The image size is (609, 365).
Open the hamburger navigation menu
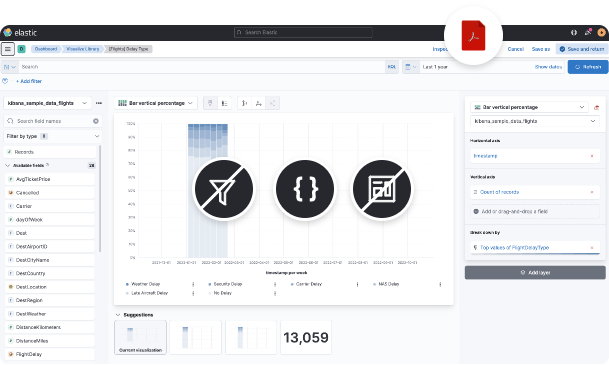coord(8,49)
